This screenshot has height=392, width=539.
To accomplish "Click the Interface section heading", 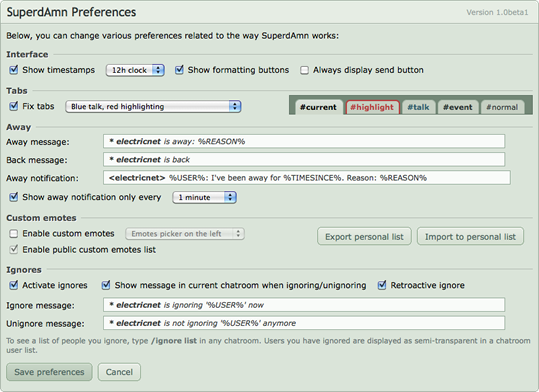I will (x=27, y=54).
